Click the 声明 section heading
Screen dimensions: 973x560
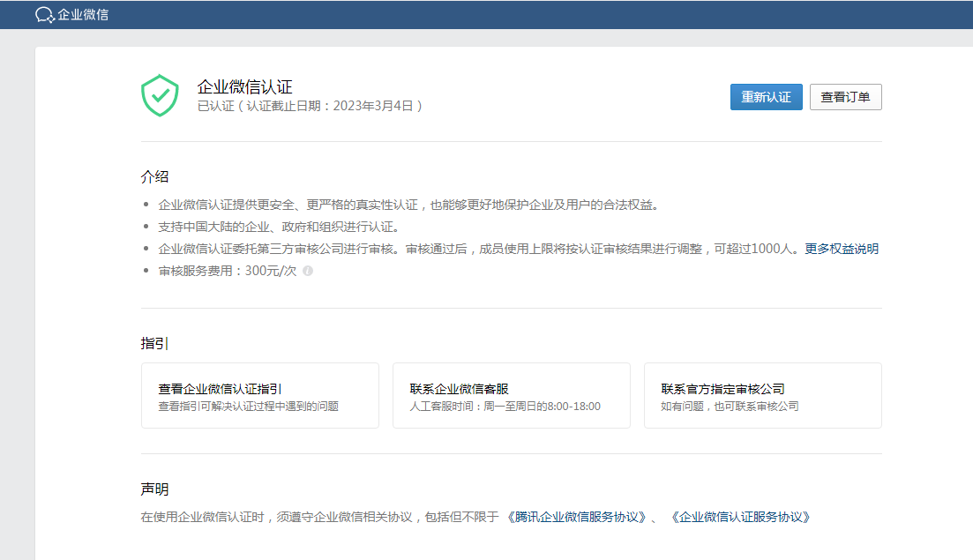coord(154,489)
